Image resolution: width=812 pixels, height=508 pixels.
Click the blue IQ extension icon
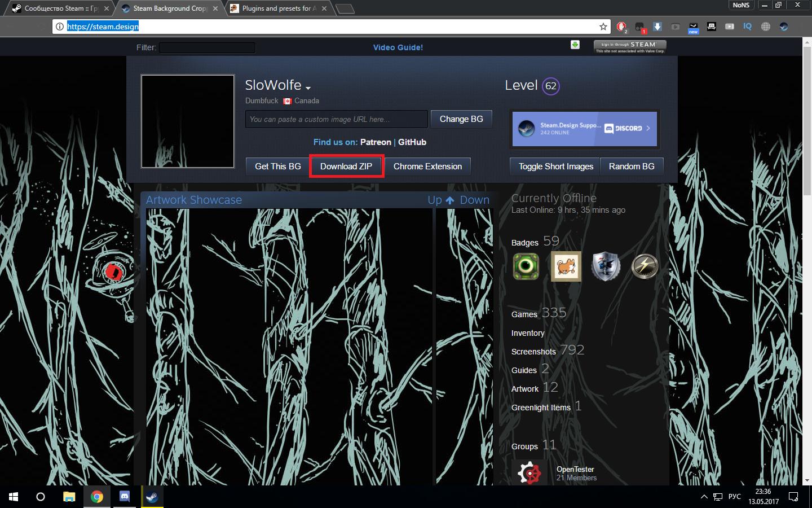(x=747, y=27)
